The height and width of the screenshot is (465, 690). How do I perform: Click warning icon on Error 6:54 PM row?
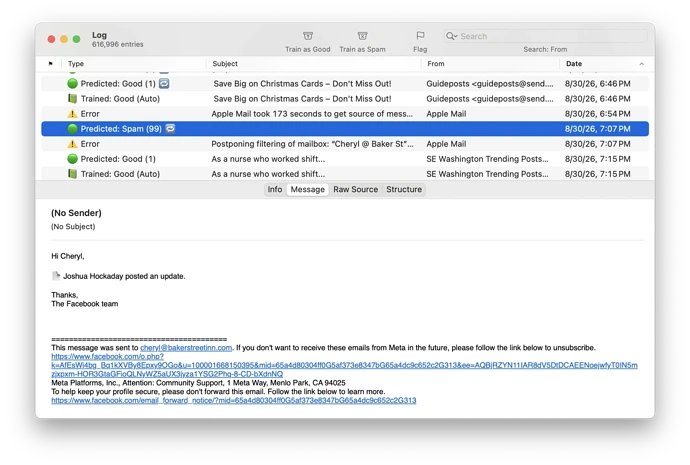(72, 114)
